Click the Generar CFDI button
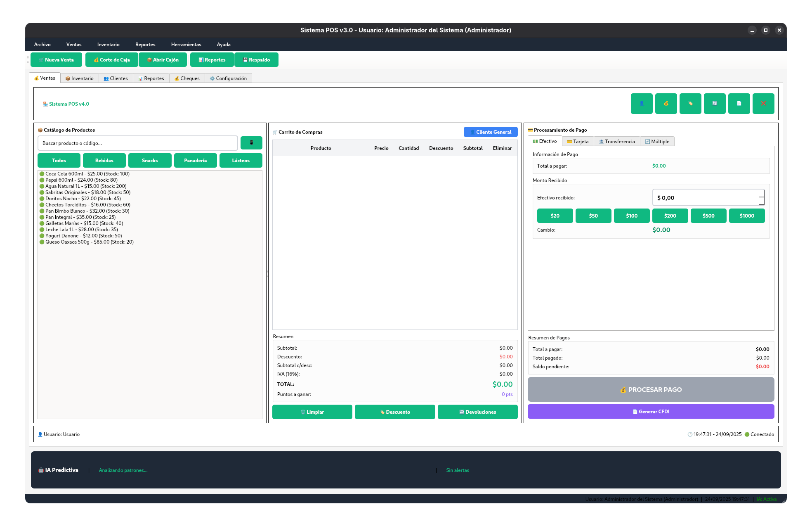Screen dimensions: 812x531 pos(651,412)
